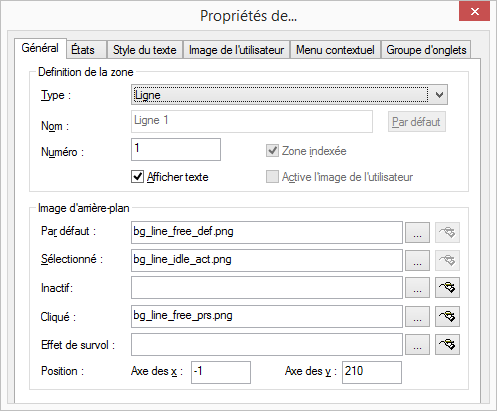The height and width of the screenshot is (411, 497).
Task: Click the clear icon beside the Cliqué field
Action: (x=447, y=316)
